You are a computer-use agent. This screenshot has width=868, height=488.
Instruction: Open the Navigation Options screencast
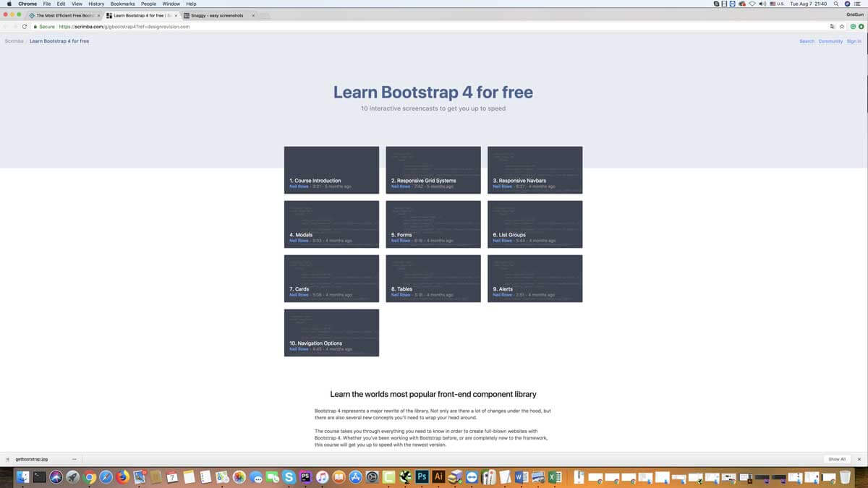click(331, 333)
